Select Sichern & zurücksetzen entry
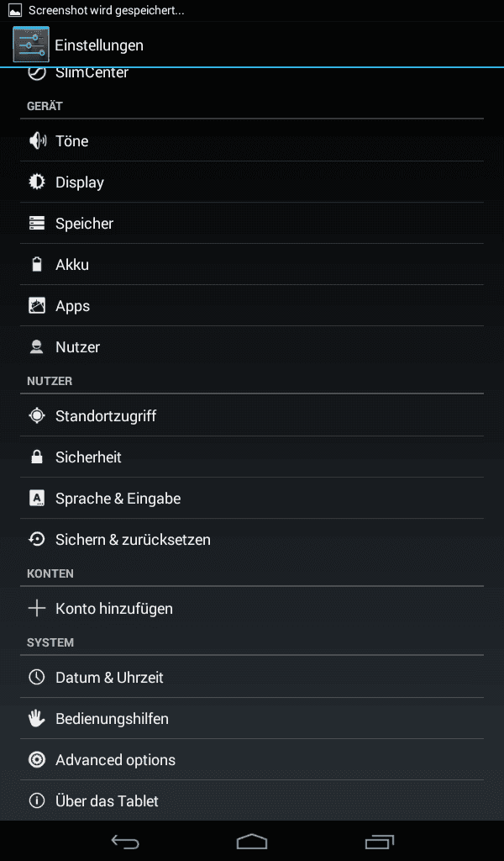Viewport: 504px width, 861px height. tap(252, 539)
